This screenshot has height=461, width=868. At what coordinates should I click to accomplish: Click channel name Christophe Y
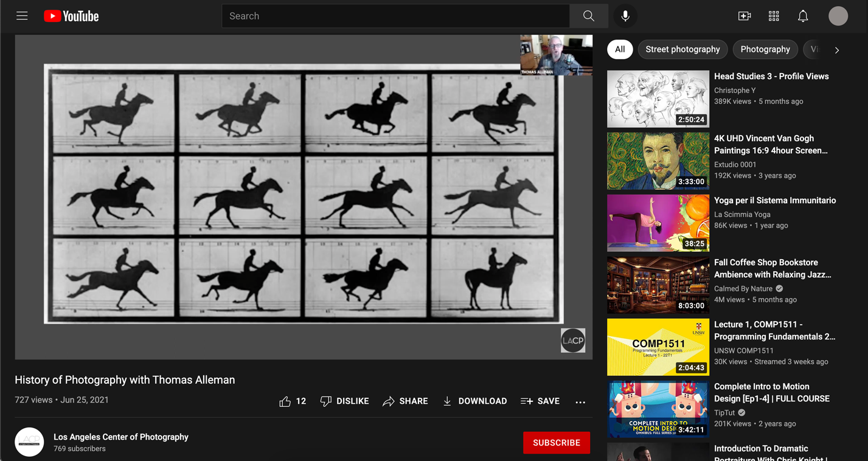(x=735, y=91)
